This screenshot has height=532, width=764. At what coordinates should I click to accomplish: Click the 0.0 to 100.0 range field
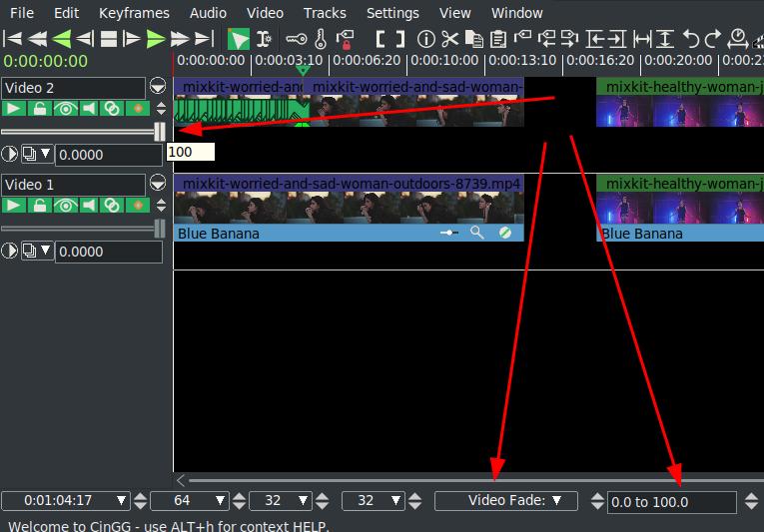(671, 502)
